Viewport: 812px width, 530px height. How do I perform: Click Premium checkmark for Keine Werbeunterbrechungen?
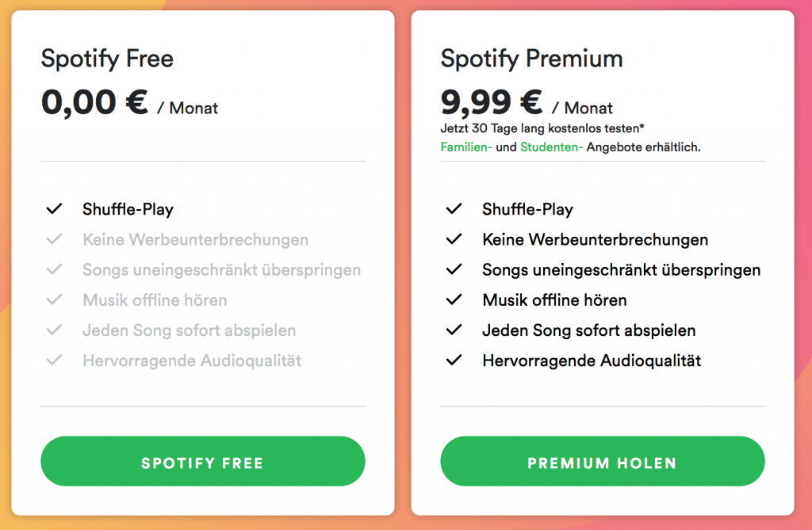(454, 239)
